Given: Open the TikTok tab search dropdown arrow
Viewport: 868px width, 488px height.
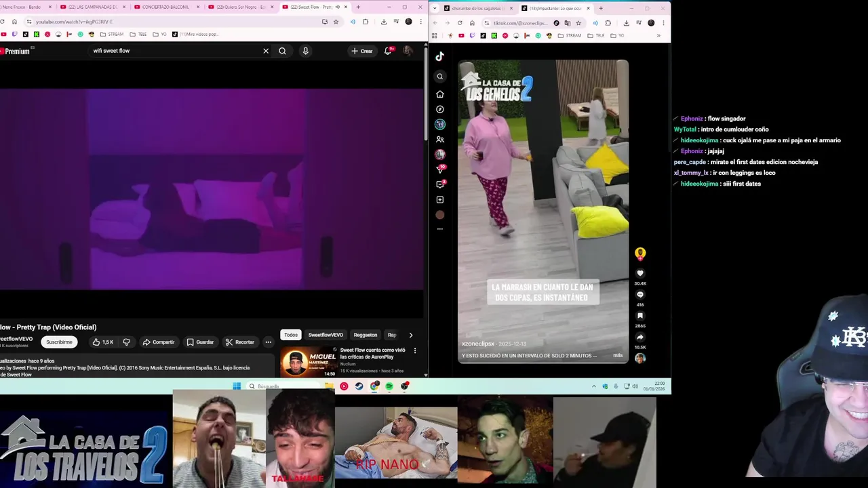Looking at the screenshot, I should (x=435, y=8).
